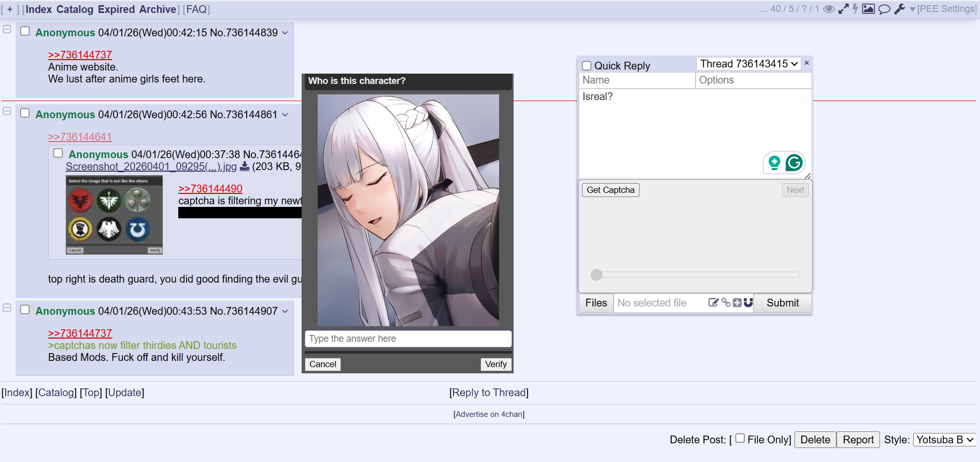The height and width of the screenshot is (462, 980).
Task: Click the comment text area containing Isreal?
Action: (695, 134)
